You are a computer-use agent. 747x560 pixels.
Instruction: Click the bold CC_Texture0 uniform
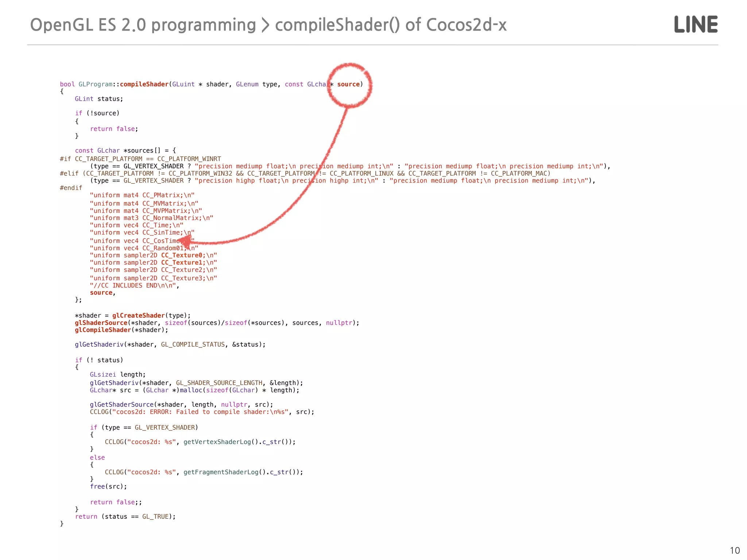[181, 255]
